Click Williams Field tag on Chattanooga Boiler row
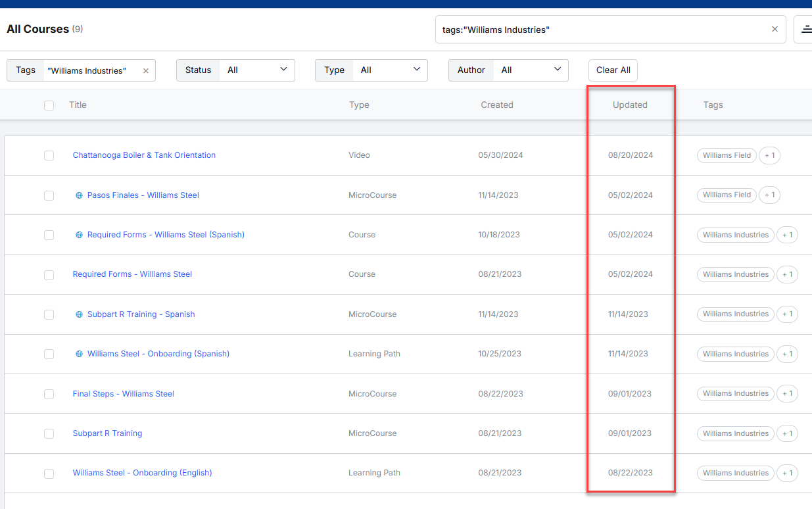This screenshot has height=509, width=812. coord(727,155)
